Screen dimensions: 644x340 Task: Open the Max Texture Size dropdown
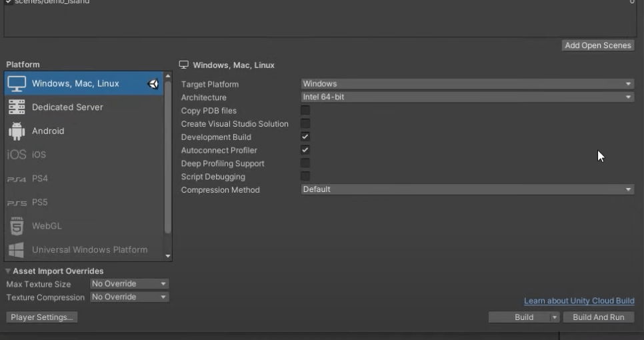(x=129, y=284)
